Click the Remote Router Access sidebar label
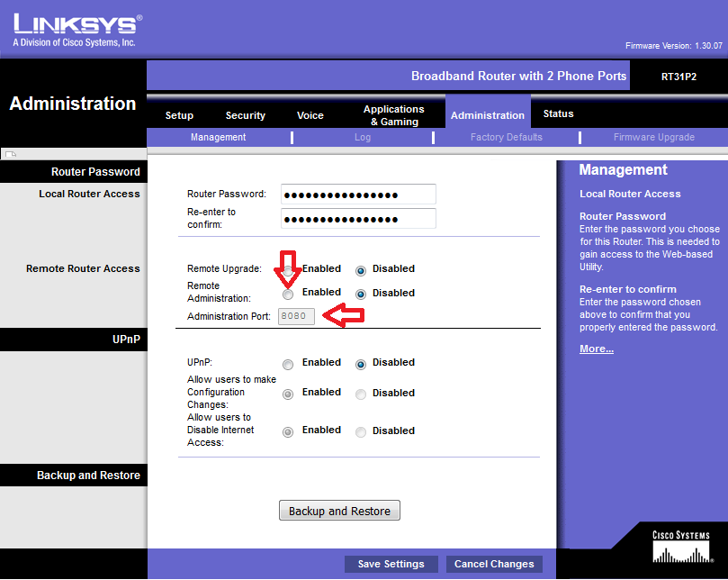This screenshot has width=728, height=580. pos(83,268)
